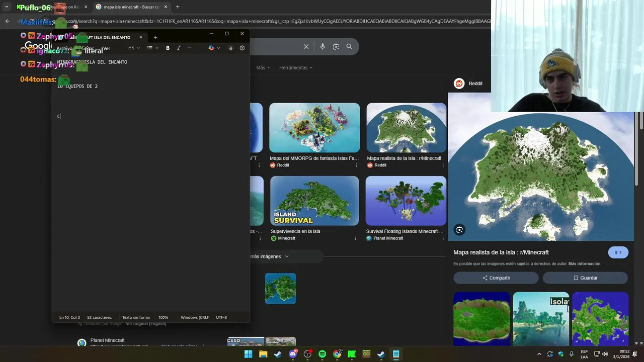Open Google Lens image search
The height and width of the screenshot is (362, 644).
336,46
